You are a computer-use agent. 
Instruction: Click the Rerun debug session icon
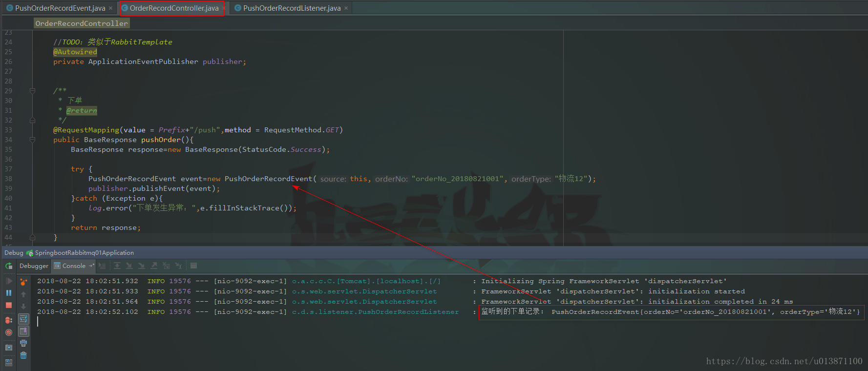(x=9, y=266)
